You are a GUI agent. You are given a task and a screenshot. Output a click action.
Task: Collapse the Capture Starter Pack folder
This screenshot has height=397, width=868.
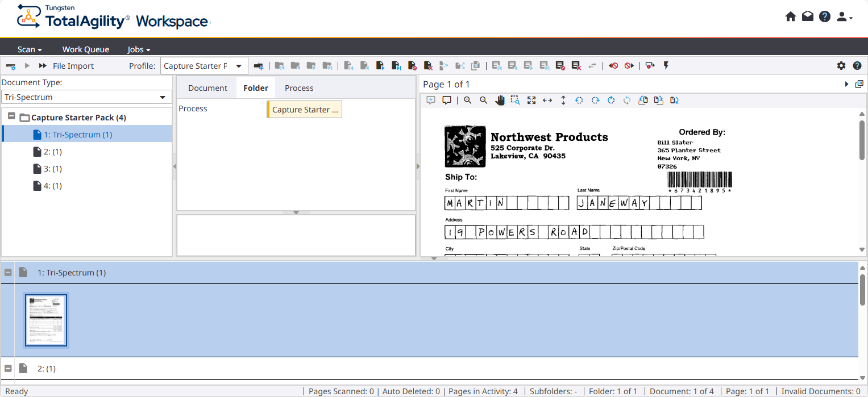click(11, 117)
